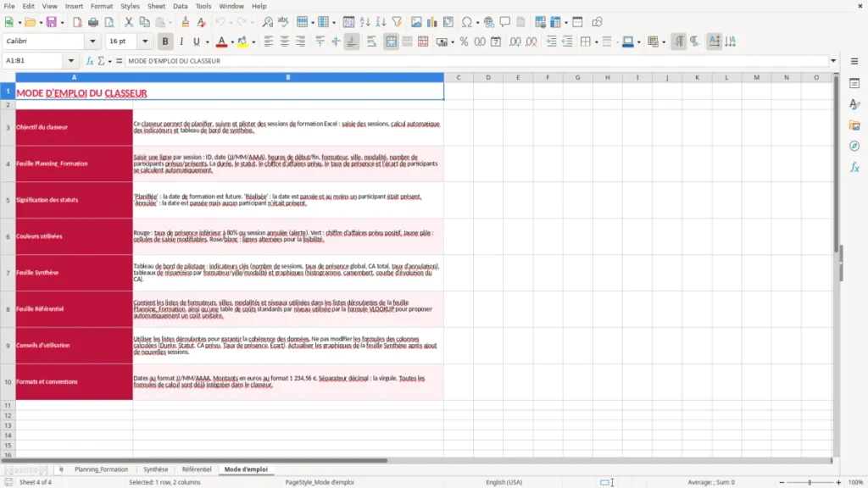This screenshot has width=868, height=488.
Task: Open the Function Wizard
Action: pyautogui.click(x=90, y=61)
